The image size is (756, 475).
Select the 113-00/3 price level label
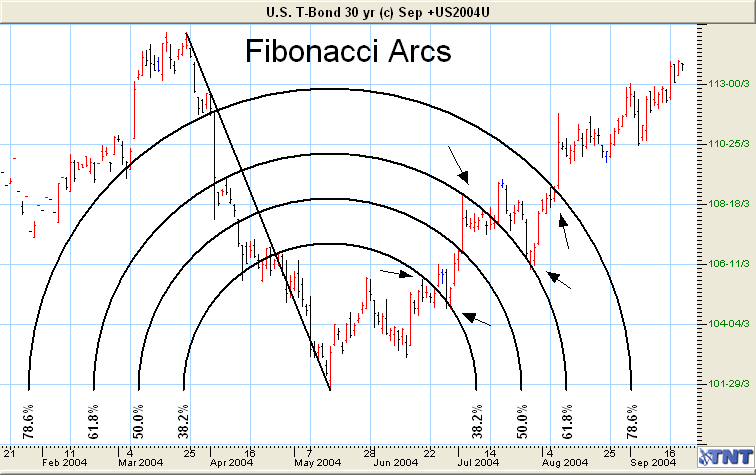[725, 84]
